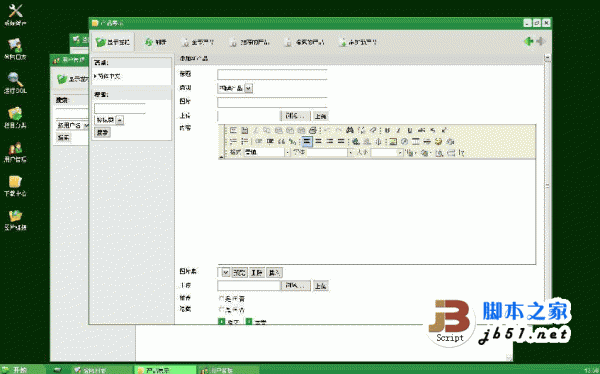Insert a bulleted list in the editor
Image resolution: width=600 pixels, height=374 pixels.
point(245,142)
